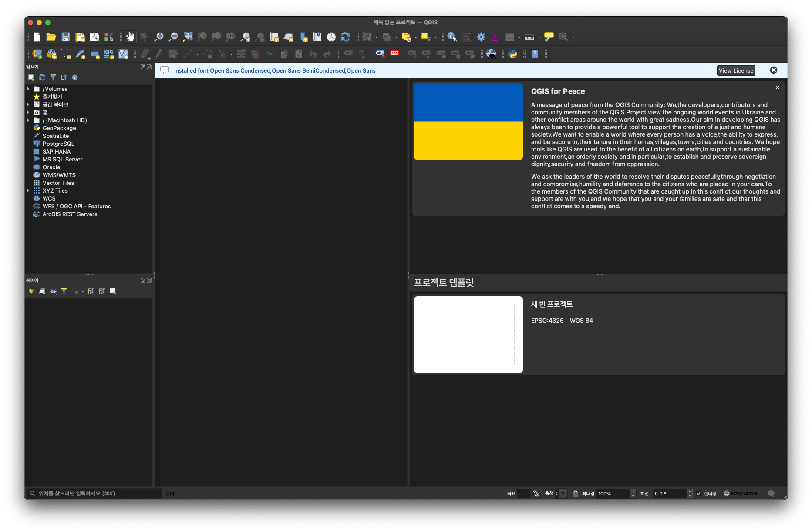Open the Python console icon
The width and height of the screenshot is (812, 532).
tap(513, 54)
